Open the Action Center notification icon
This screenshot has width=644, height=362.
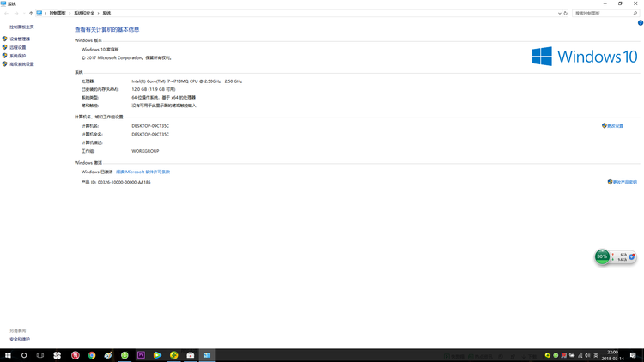[633, 355]
